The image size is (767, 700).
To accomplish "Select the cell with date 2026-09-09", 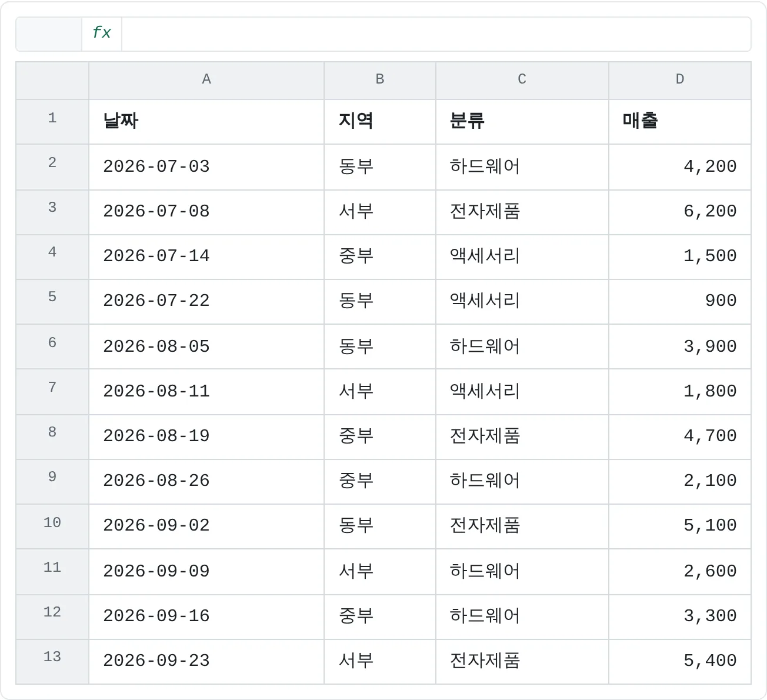I will [206, 572].
